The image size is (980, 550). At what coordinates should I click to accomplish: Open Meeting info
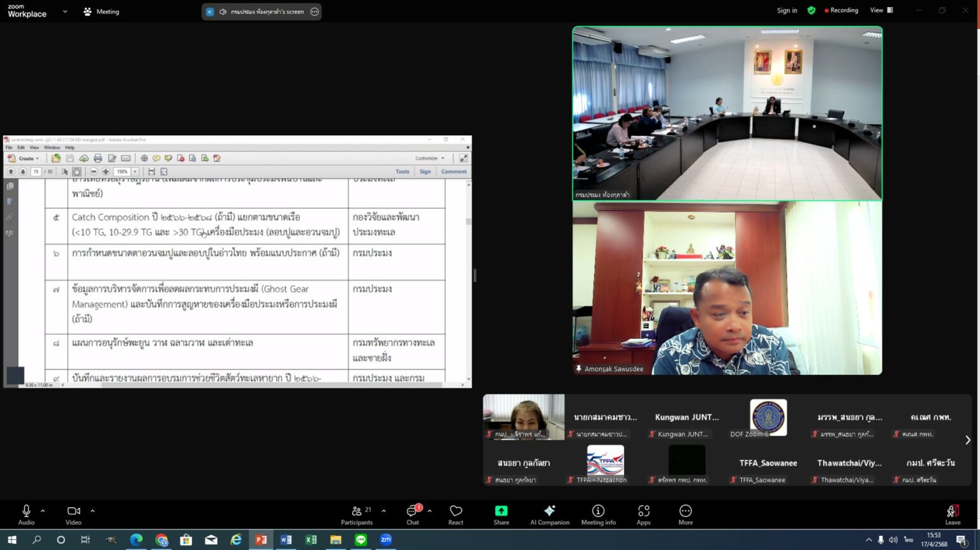[x=598, y=514]
